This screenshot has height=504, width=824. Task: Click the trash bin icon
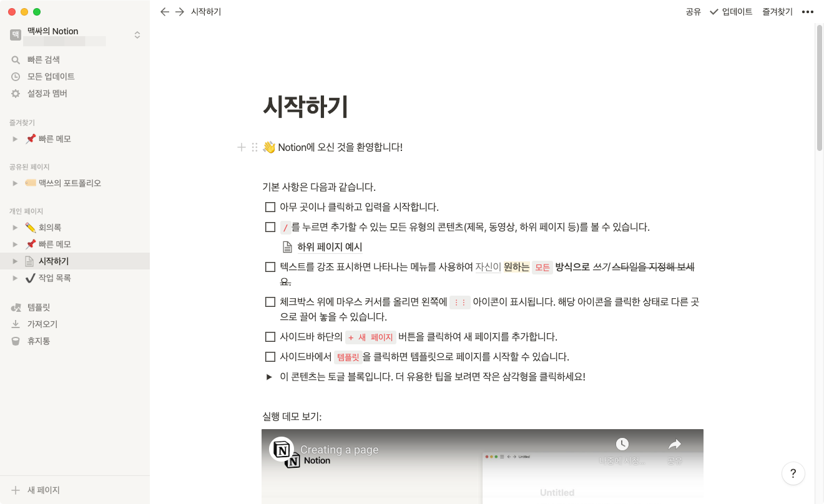16,341
